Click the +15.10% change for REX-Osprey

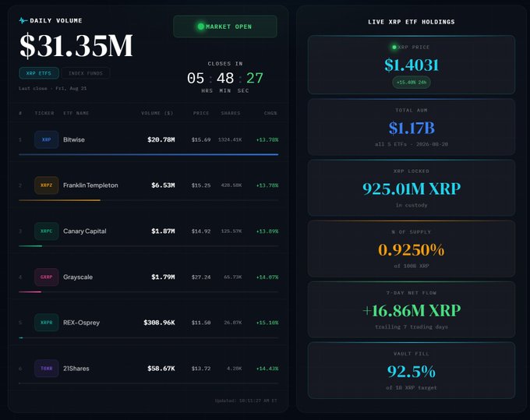267,323
